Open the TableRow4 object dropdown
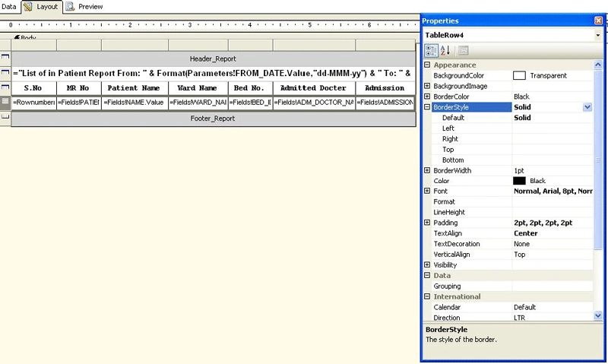 pos(598,35)
